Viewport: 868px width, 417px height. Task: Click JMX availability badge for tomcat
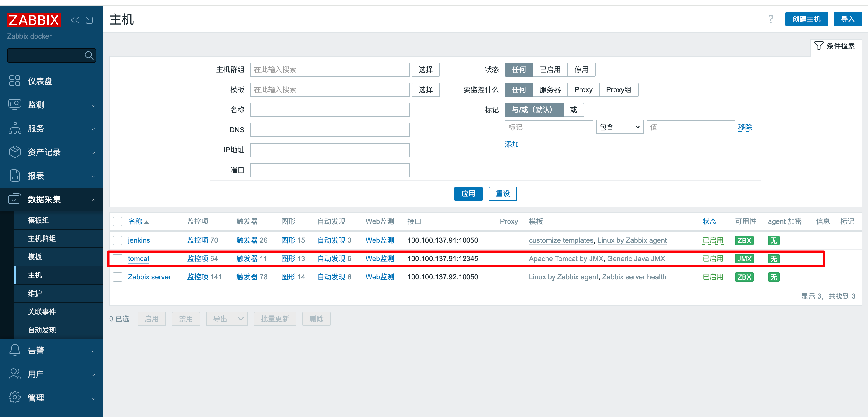click(744, 259)
